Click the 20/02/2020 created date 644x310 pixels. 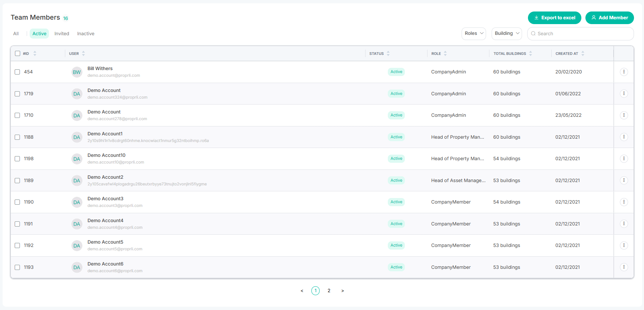click(569, 72)
